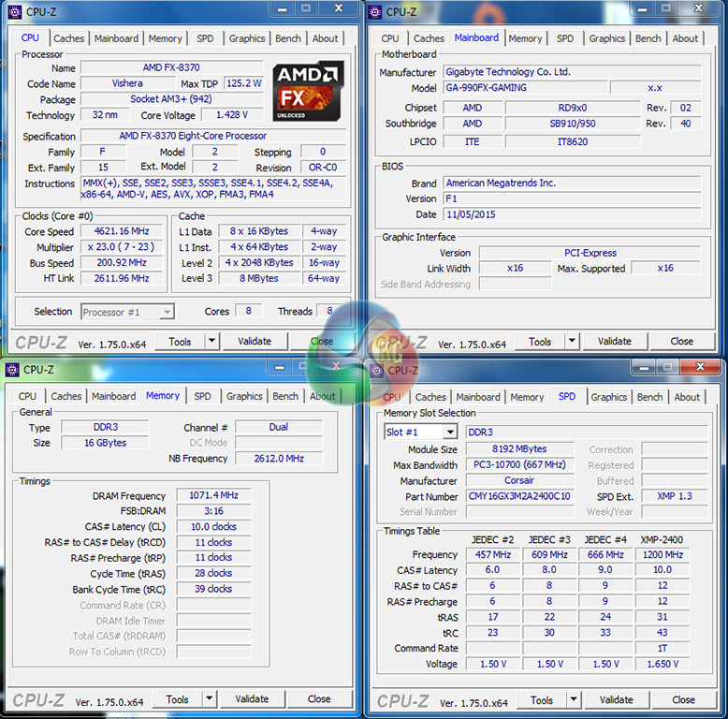Switch to Mainboard tab in the SPD window
This screenshot has height=719, width=728.
[x=478, y=397]
